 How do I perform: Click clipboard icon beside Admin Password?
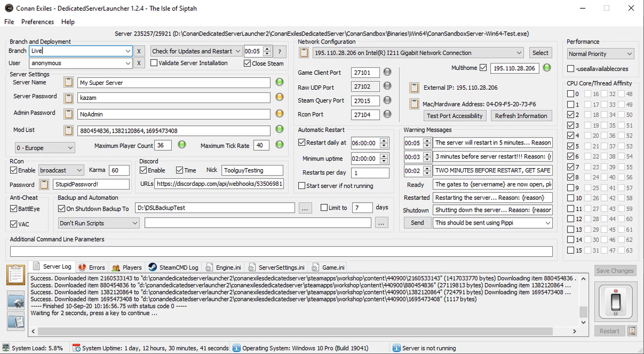tap(68, 114)
